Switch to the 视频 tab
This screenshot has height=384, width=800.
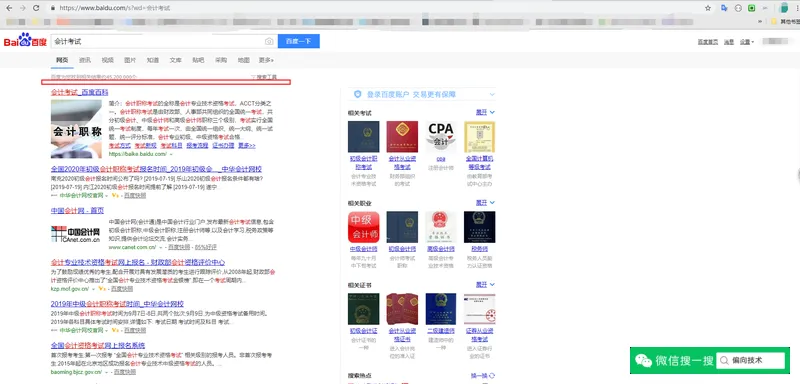pyautogui.click(x=107, y=60)
